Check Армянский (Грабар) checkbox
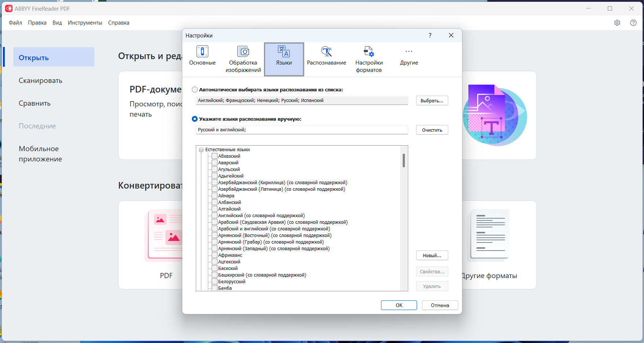This screenshot has height=343, width=644. [215, 242]
